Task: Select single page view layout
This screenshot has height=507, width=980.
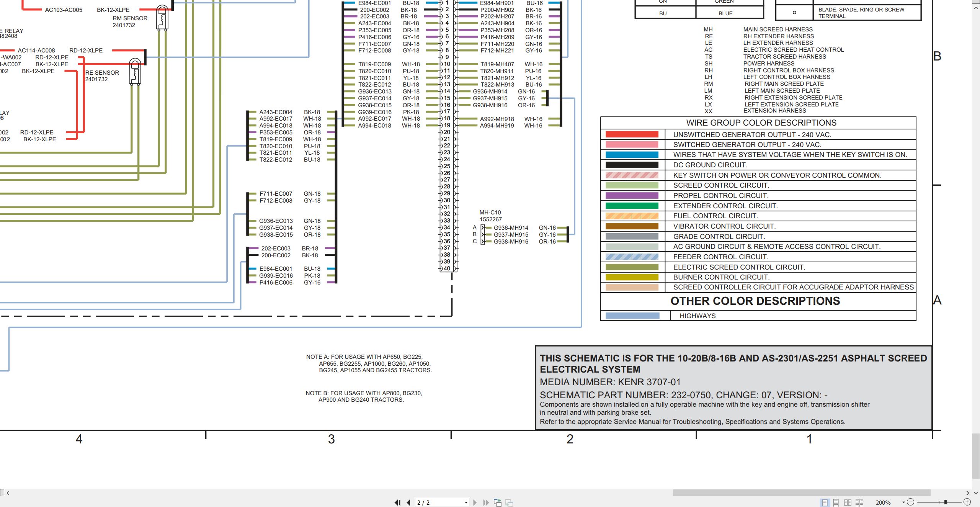Action: [x=825, y=502]
